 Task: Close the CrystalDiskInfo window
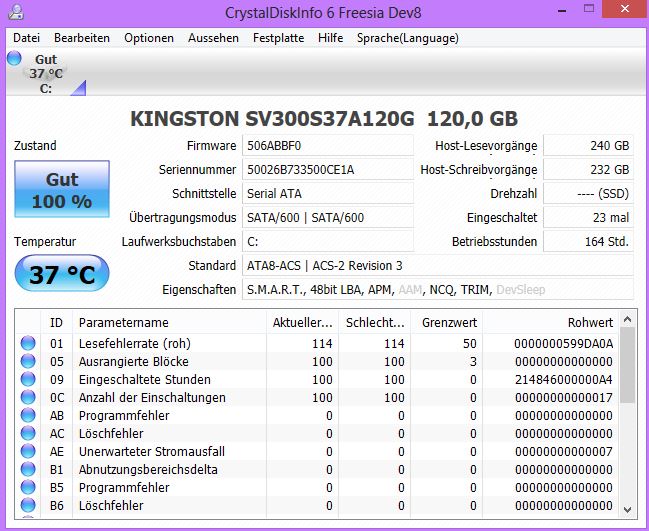tap(625, 9)
